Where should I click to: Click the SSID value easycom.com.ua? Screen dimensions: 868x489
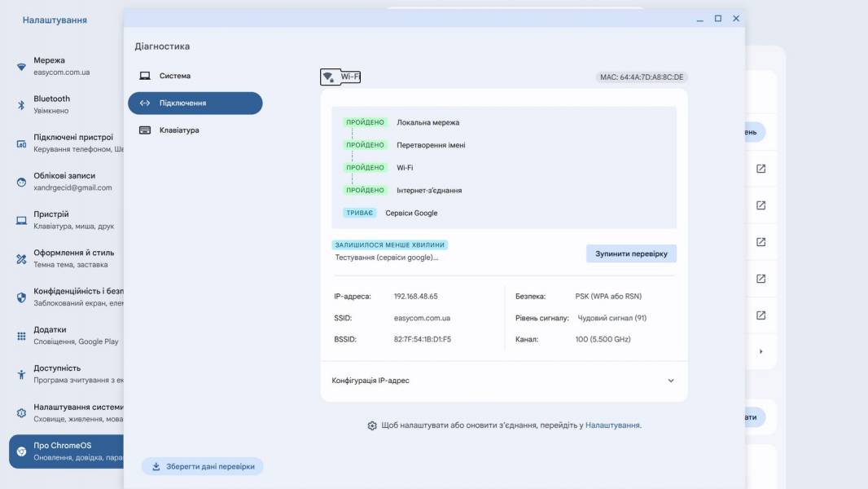[x=422, y=318]
